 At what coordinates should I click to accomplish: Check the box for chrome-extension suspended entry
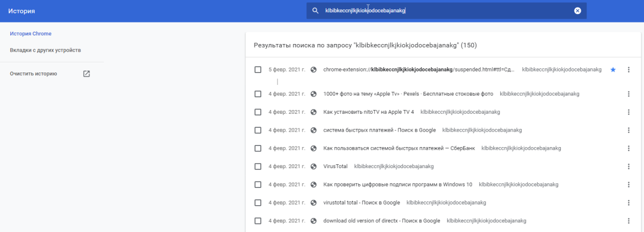click(x=258, y=70)
